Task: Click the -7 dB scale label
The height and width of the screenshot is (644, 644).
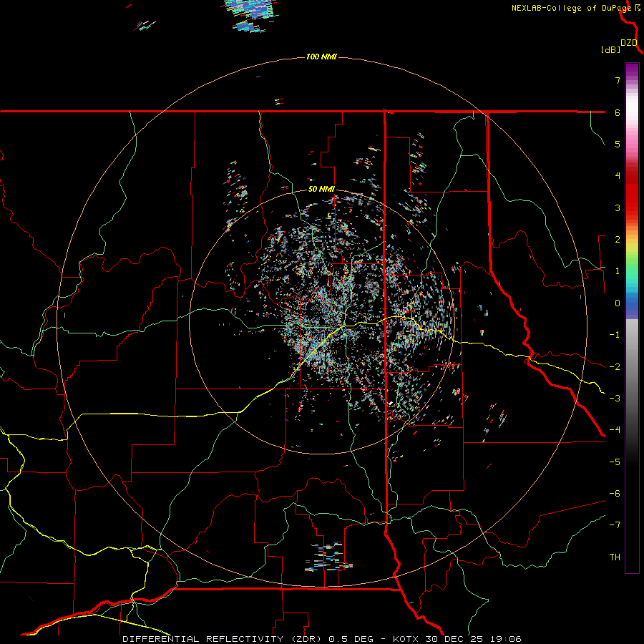Action: pos(615,525)
